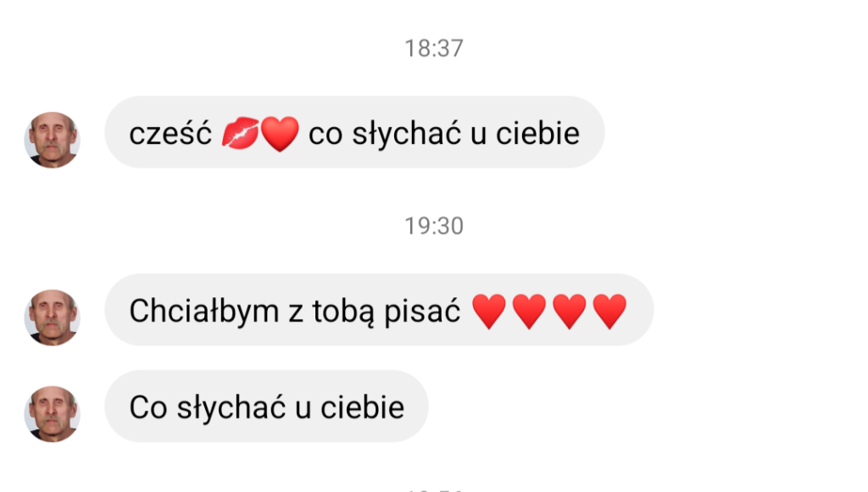Tap the word pisać before the hearts
The image size is (868, 492).
[x=422, y=311]
